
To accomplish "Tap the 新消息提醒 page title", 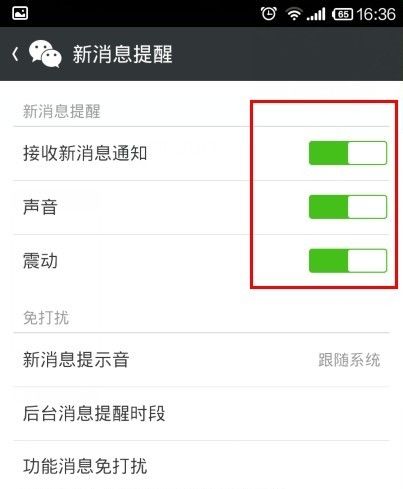I will (123, 54).
